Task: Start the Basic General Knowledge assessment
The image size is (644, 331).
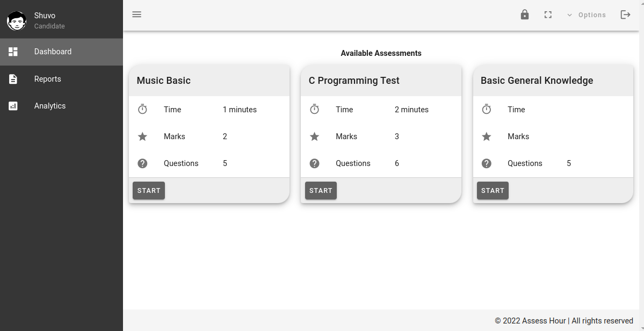Action: [493, 191]
